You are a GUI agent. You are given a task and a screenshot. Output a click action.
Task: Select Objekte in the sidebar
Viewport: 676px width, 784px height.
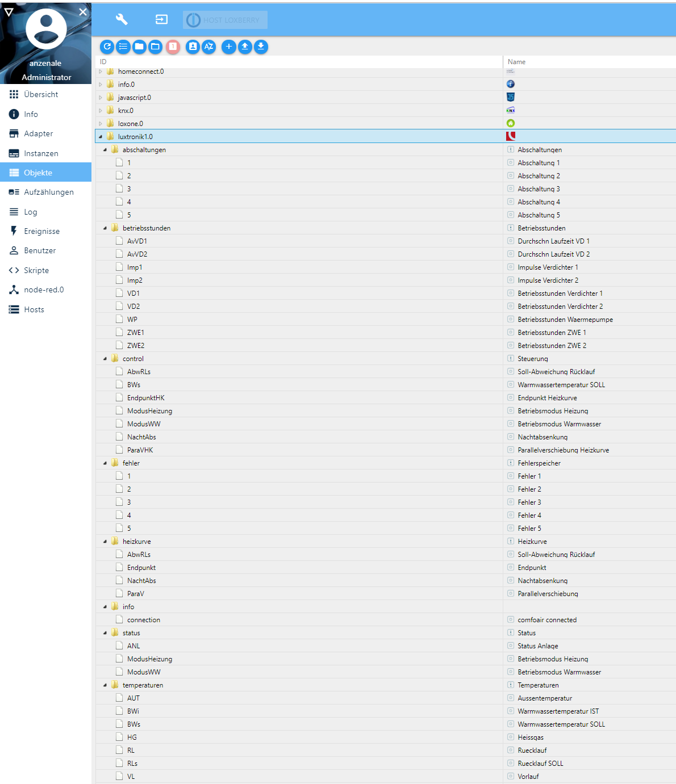coord(45,173)
